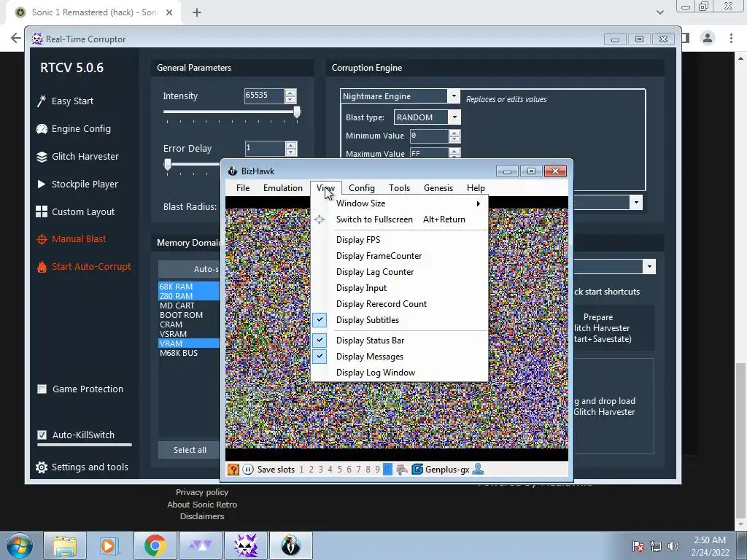Uncheck the Auto-KillSwitch checkbox

coord(42,435)
